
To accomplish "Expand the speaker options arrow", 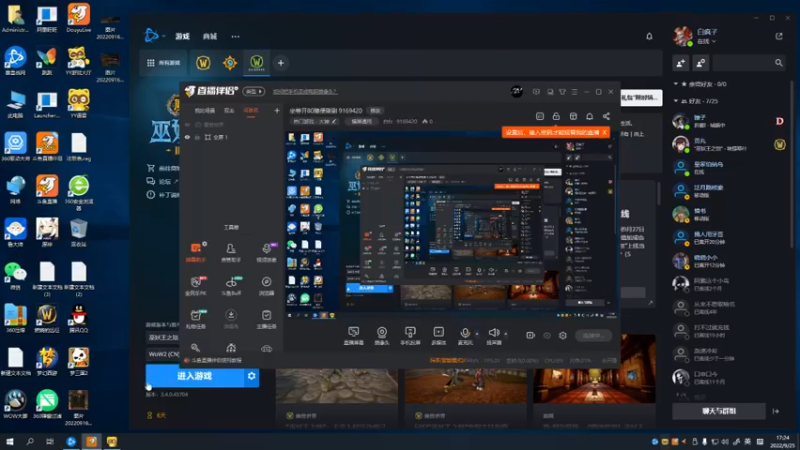I will [x=506, y=334].
